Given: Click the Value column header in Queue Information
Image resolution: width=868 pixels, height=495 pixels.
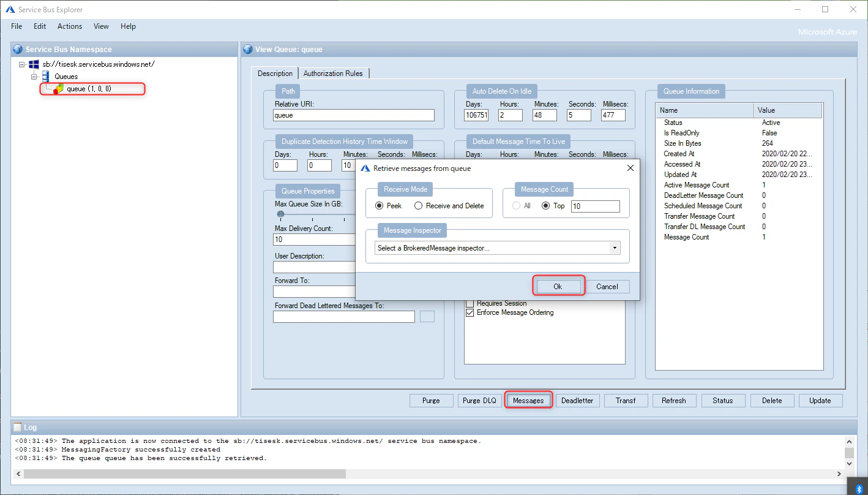Looking at the screenshot, I should 788,110.
